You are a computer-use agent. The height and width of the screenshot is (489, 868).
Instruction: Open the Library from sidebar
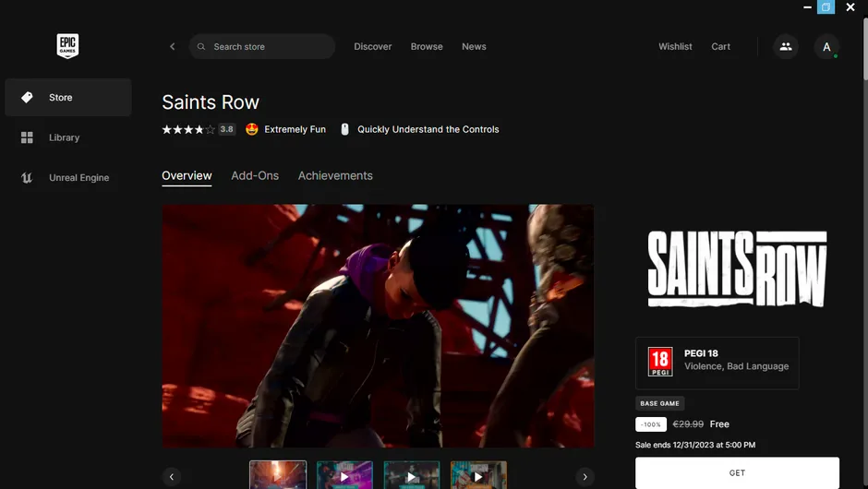64,137
